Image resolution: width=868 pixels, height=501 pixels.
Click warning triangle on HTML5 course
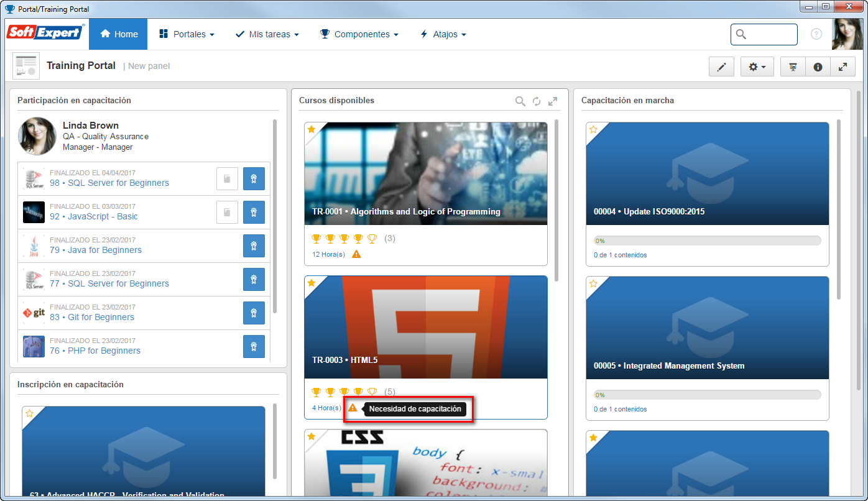click(x=353, y=408)
